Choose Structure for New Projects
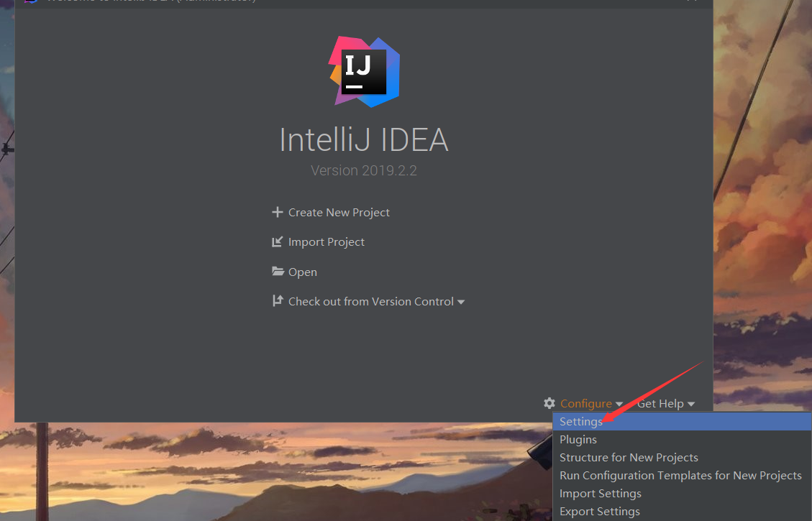 [682, 457]
